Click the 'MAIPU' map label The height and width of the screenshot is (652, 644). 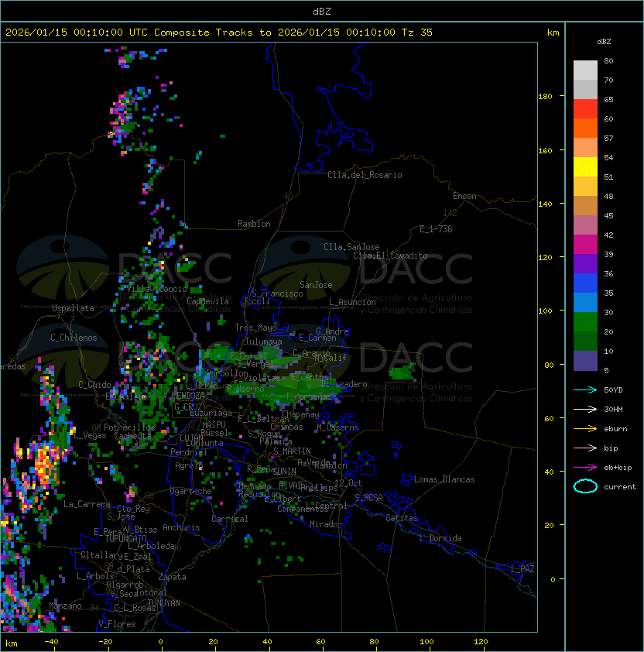point(214,425)
